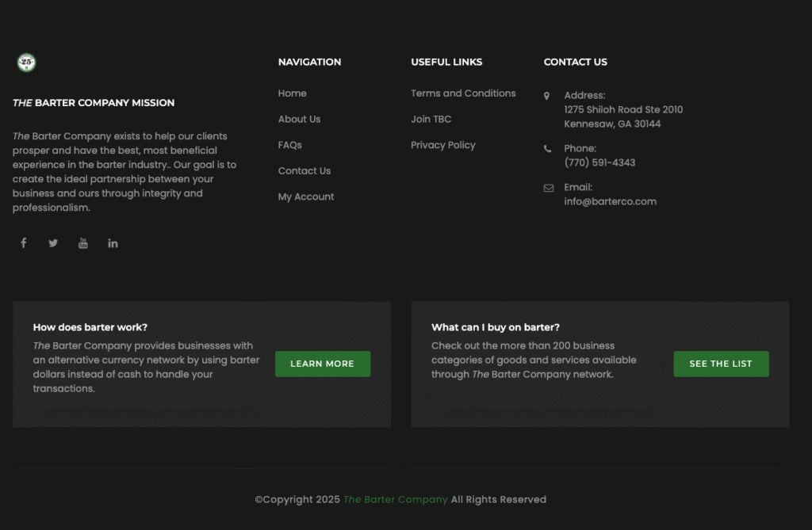Viewport: 812px width, 530px height.
Task: Visit the YouTube channel icon
Action: 83,243
